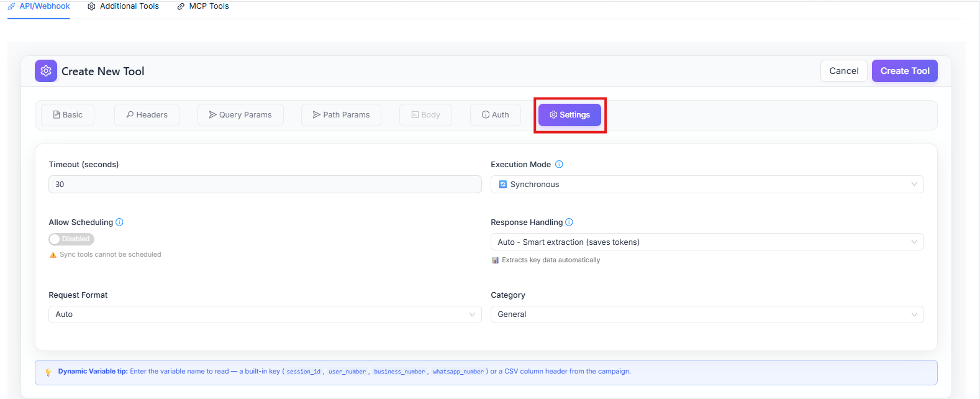
Task: Click the purple gear icon beside Create New Tool
Action: click(46, 71)
